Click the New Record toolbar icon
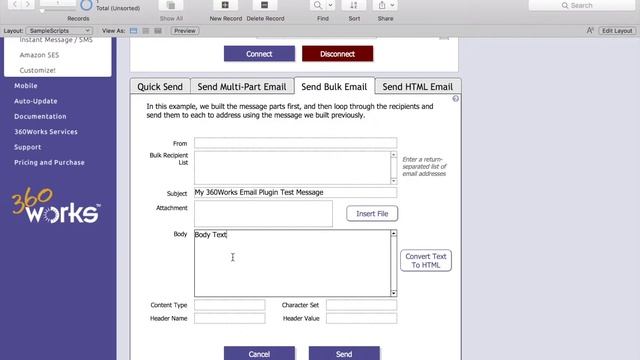This screenshot has width=640, height=360. [225, 5]
